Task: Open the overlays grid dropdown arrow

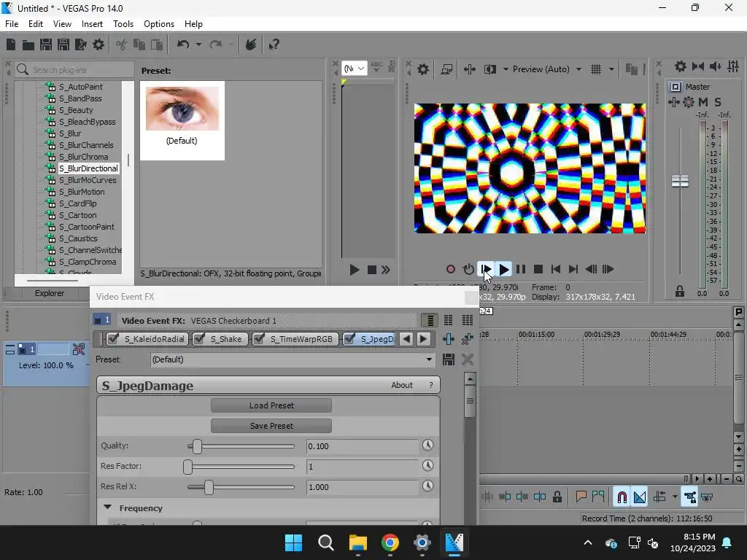Action: (611, 69)
